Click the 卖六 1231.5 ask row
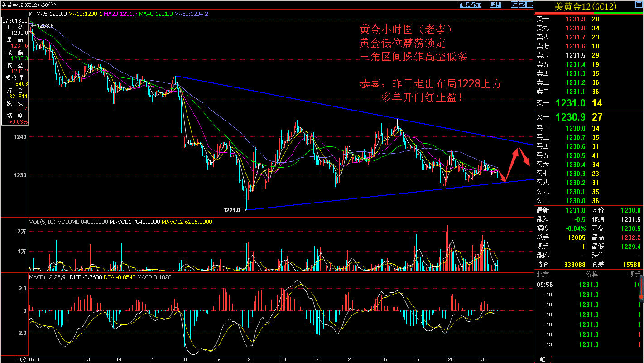Viewport: 644px width, 363px height. pyautogui.click(x=589, y=55)
